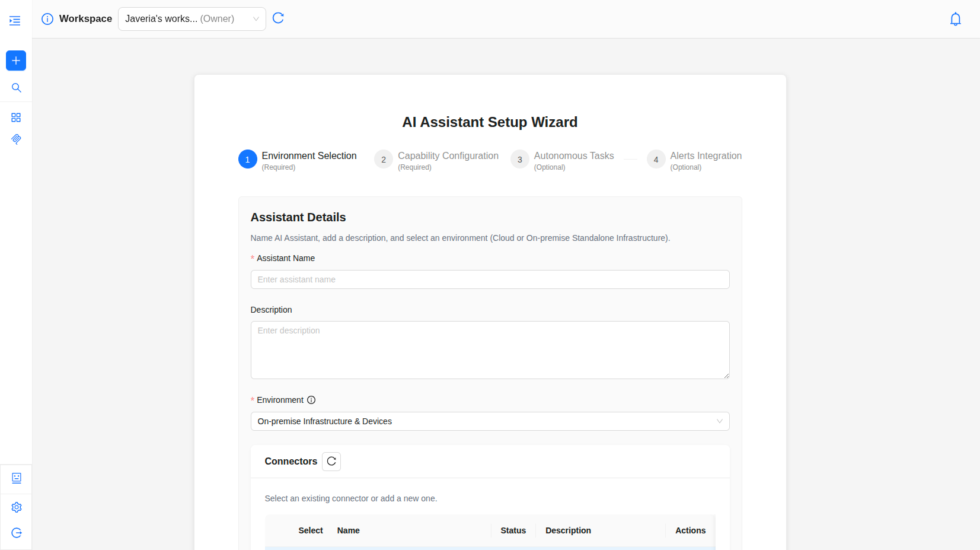Click the Description text area

490,350
